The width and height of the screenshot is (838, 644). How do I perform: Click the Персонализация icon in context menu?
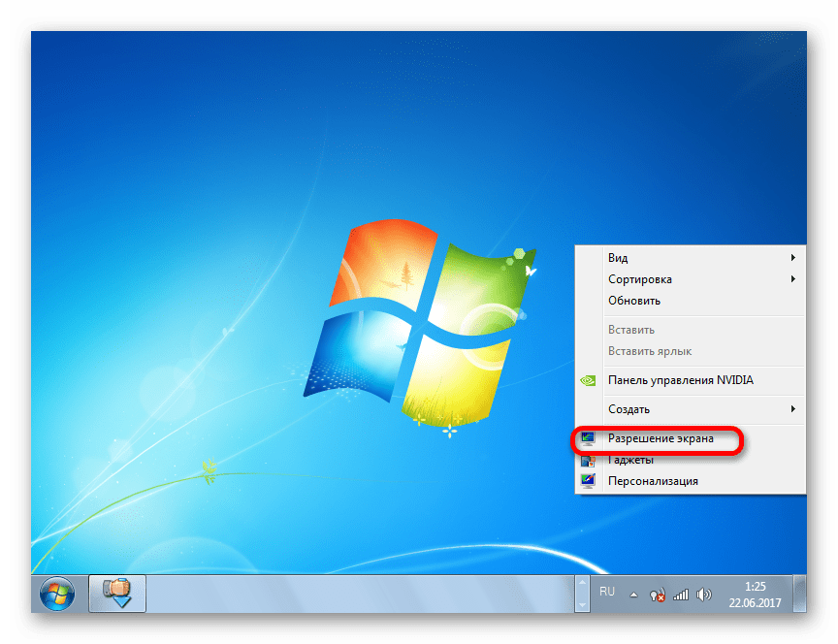click(x=588, y=481)
